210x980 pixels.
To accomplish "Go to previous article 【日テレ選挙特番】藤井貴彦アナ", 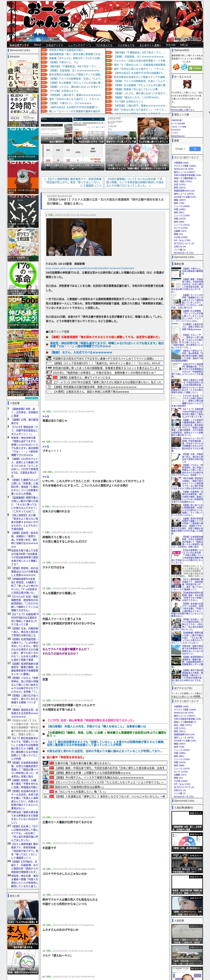I will pos(72,182).
